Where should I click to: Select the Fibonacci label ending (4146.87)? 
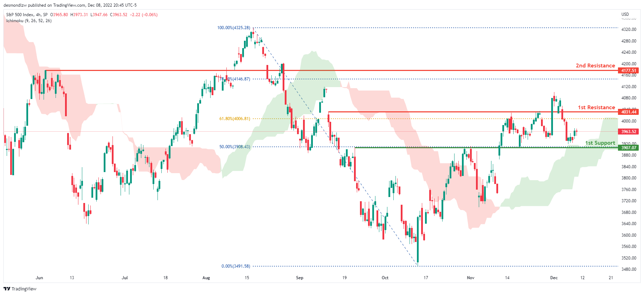coord(235,79)
